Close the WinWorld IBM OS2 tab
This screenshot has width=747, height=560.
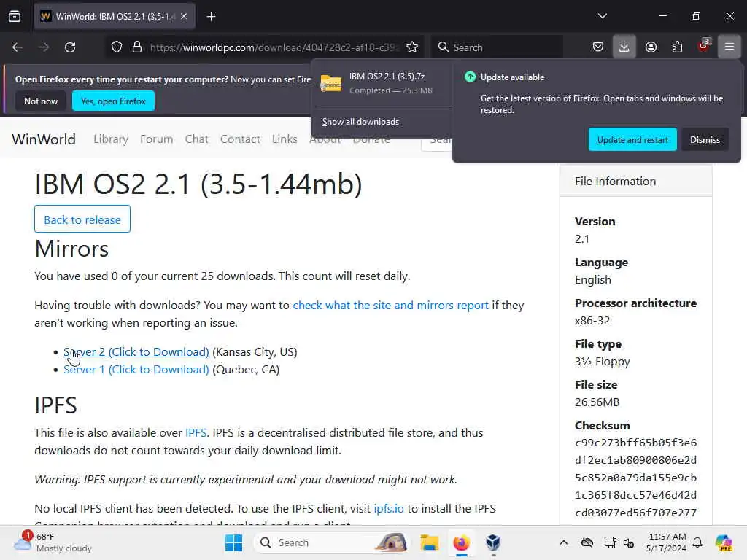click(184, 16)
